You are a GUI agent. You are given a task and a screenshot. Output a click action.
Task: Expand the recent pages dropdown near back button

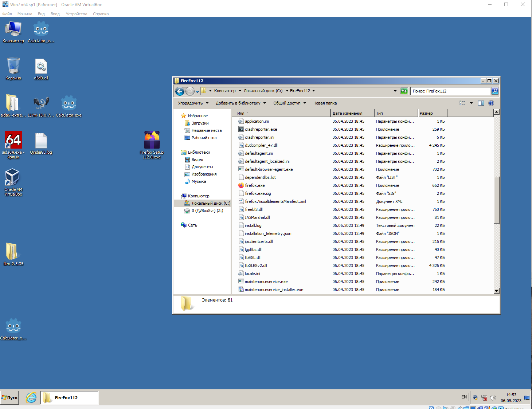click(x=197, y=91)
